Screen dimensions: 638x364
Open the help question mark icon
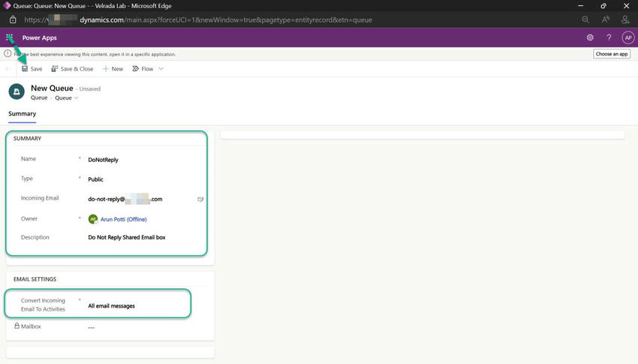pos(609,38)
